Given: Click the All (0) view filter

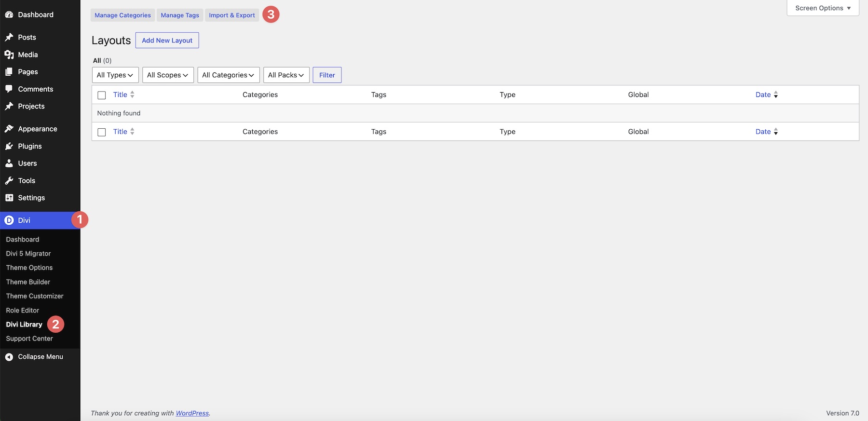Looking at the screenshot, I should (x=102, y=60).
